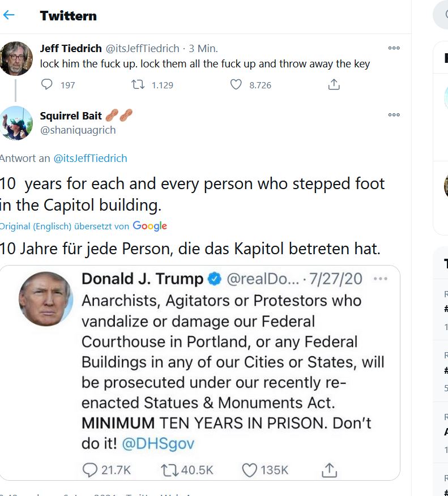This screenshot has height=496, width=448.
Task: Click the back arrow beside Twittern
Action: (8, 15)
